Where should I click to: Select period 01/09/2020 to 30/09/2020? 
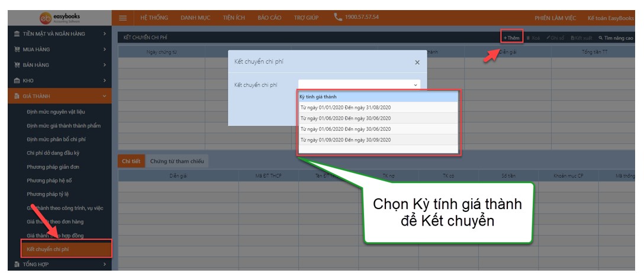click(x=378, y=140)
